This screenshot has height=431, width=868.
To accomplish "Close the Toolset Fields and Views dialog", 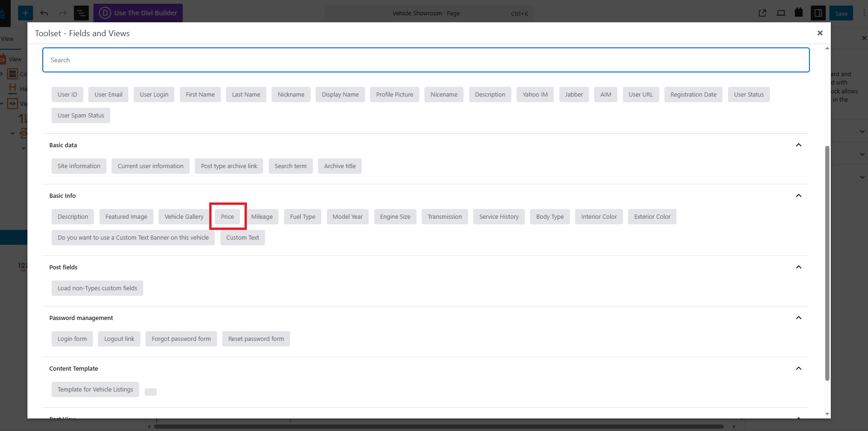I will tap(820, 33).
